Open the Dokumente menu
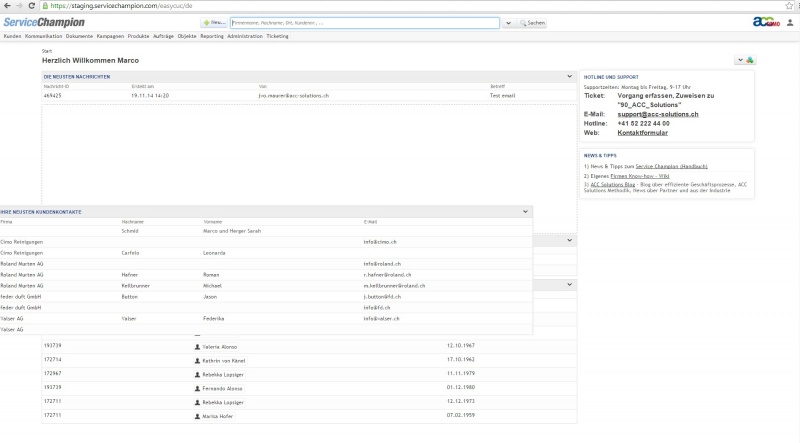The width and height of the screenshot is (800, 443). click(79, 36)
